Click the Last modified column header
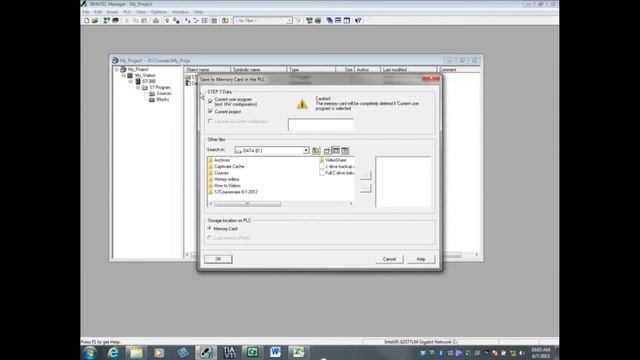 click(x=408, y=70)
